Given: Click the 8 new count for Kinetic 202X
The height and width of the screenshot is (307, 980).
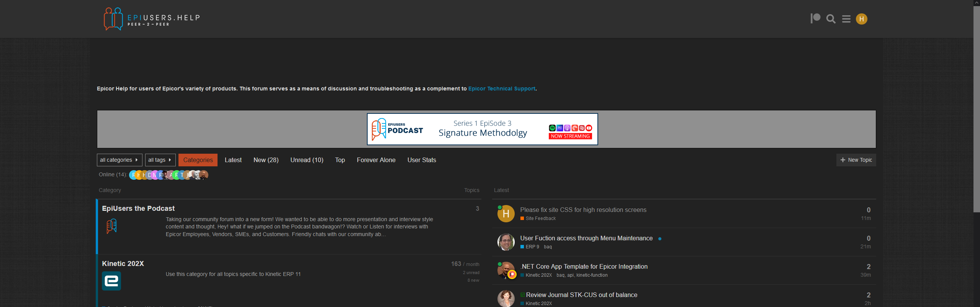Looking at the screenshot, I should 473,281.
